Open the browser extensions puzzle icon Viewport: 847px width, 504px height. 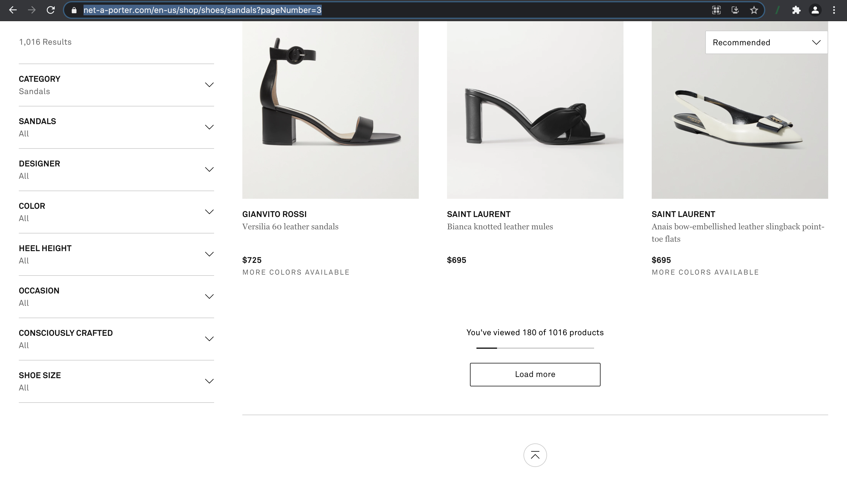point(796,10)
